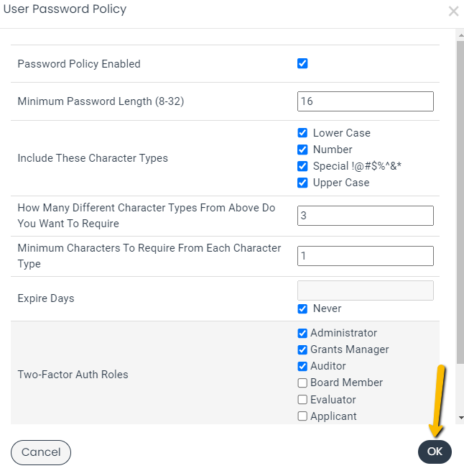
Task: Disable two-factor for Administrator role
Action: [302, 333]
